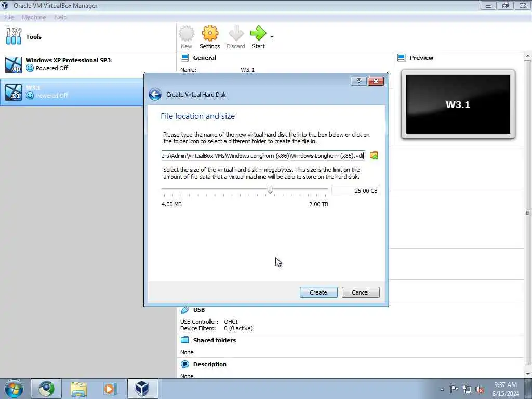Image resolution: width=532 pixels, height=399 pixels.
Task: Click the Windows XP Powered Off power icon
Action: 30,68
